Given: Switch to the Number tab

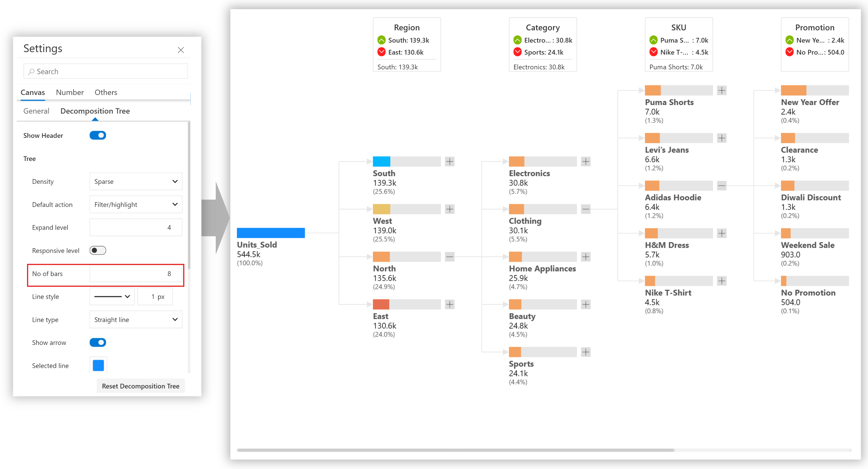Looking at the screenshot, I should coord(70,92).
